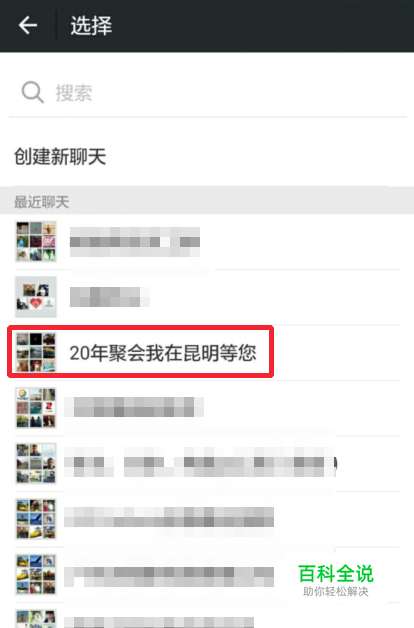Tap the group avatar containing a red heart
The width and height of the screenshot is (414, 628).
[36, 297]
